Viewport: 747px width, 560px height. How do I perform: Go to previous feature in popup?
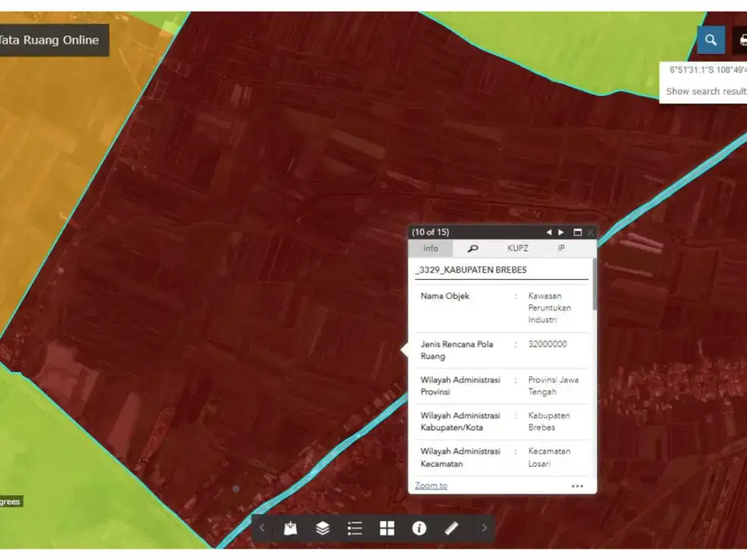click(x=549, y=232)
